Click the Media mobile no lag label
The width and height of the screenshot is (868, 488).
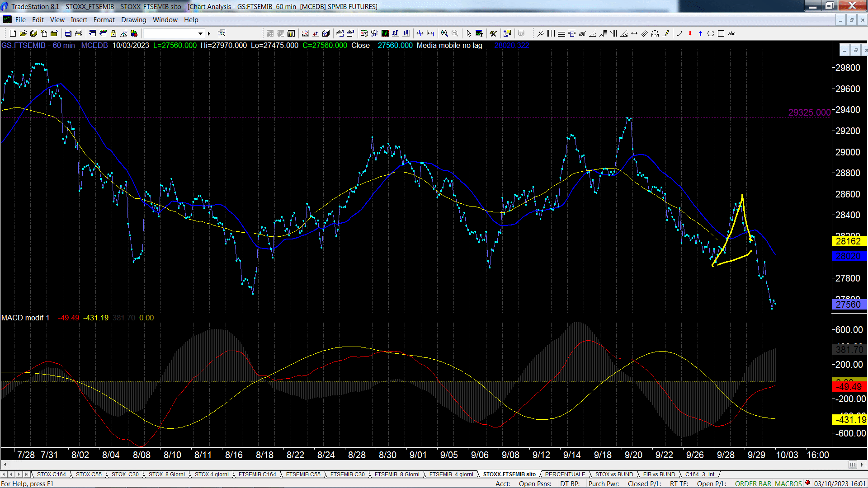tap(449, 45)
